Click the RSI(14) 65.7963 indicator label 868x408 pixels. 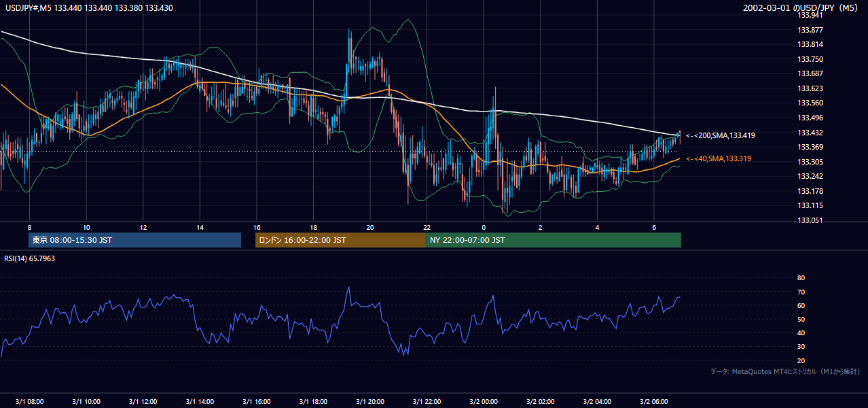[x=30, y=258]
